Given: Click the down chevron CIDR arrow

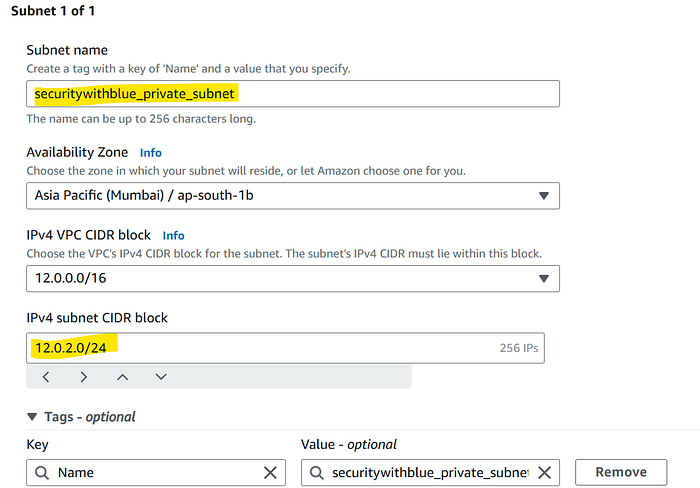Looking at the screenshot, I should pos(161,377).
